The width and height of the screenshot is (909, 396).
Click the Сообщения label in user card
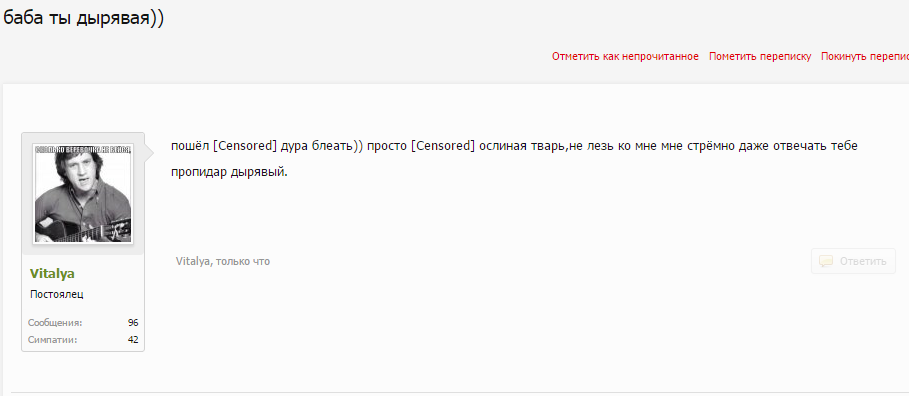pyautogui.click(x=55, y=323)
